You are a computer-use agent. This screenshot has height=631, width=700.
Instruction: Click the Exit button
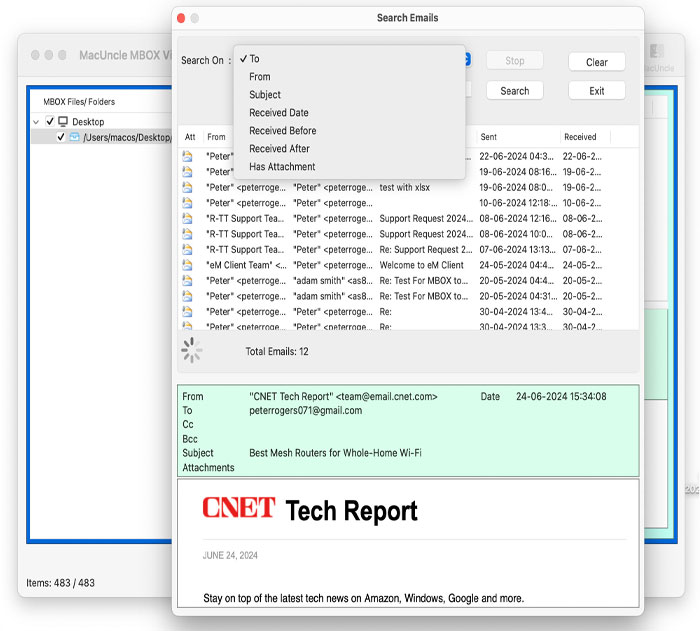pyautogui.click(x=596, y=91)
